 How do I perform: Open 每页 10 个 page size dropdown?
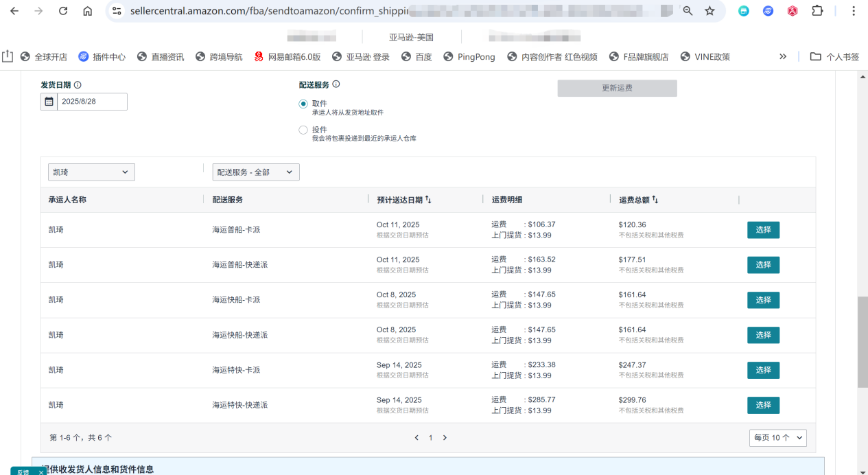(x=777, y=437)
